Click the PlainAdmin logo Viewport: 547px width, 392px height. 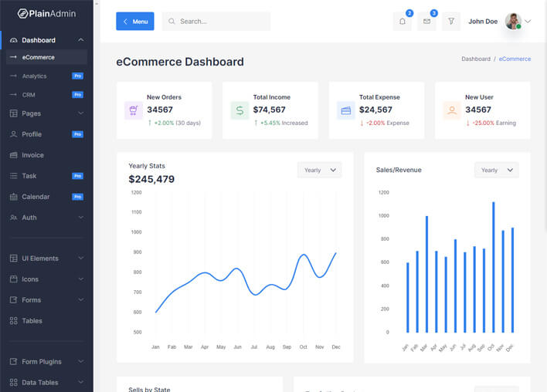[46, 13]
